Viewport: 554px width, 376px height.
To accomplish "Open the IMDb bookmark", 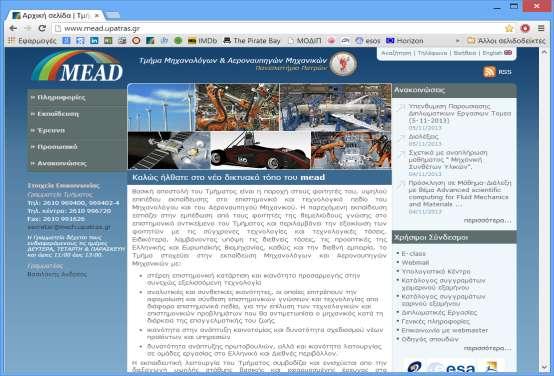I will tap(202, 41).
